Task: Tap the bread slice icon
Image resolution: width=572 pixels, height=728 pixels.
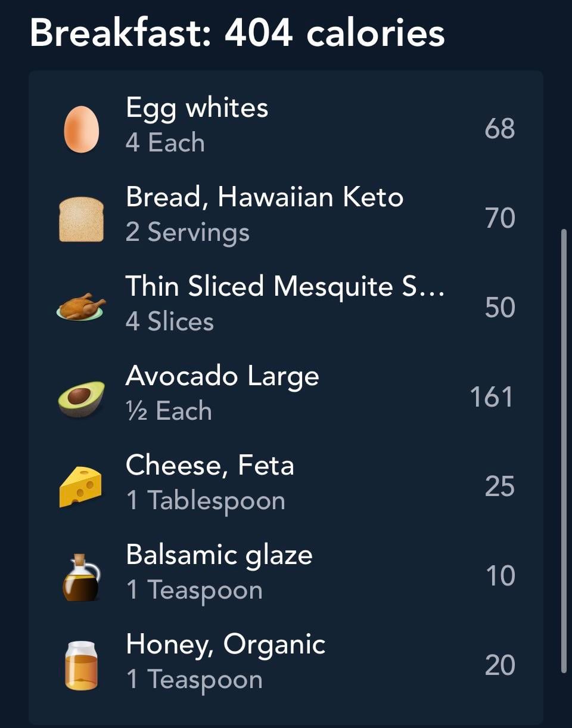Action: click(81, 219)
